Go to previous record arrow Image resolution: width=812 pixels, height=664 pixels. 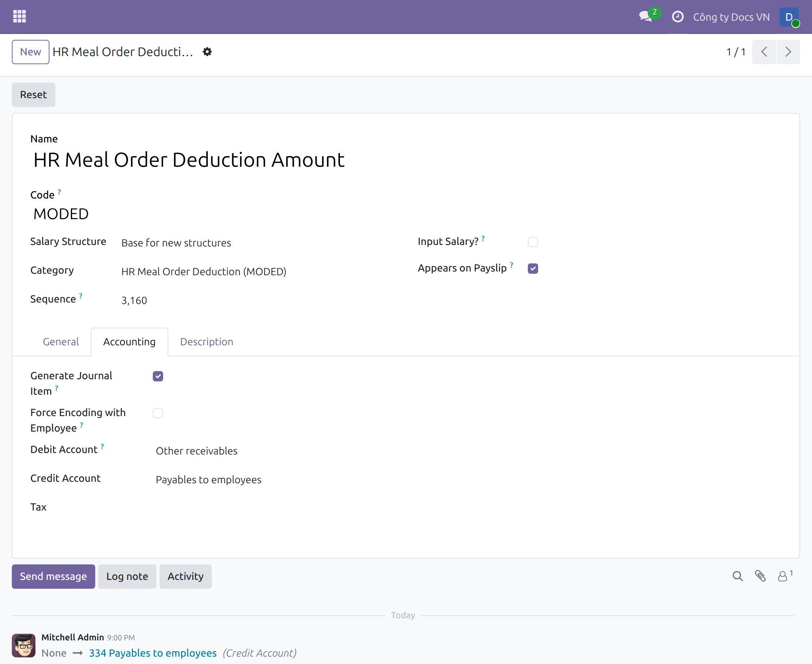point(764,52)
